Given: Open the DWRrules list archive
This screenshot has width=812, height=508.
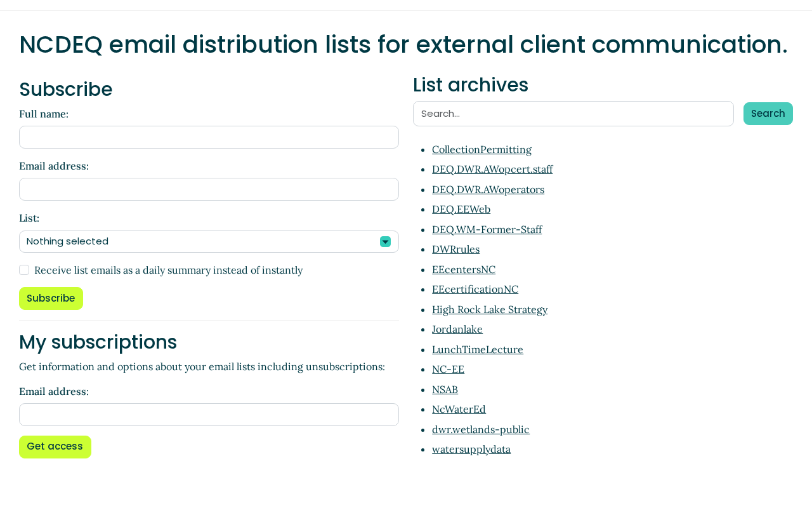Looking at the screenshot, I should [x=455, y=249].
